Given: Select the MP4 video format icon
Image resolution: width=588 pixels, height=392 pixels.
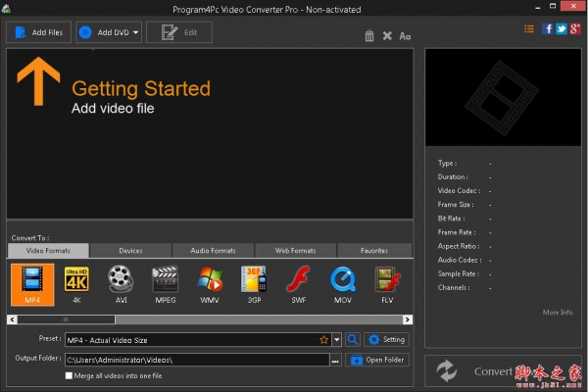Looking at the screenshot, I should pyautogui.click(x=32, y=285).
